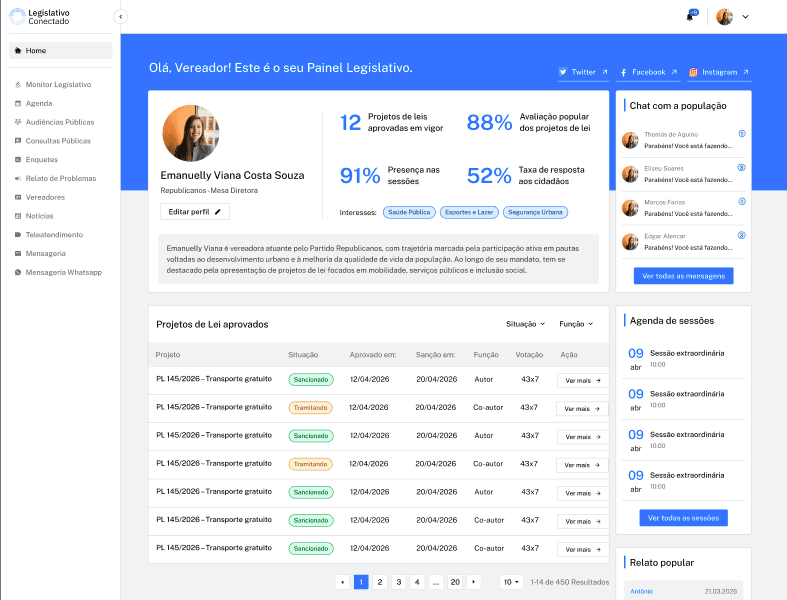Image resolution: width=787 pixels, height=600 pixels.
Task: Click the Home house icon
Action: (x=18, y=50)
